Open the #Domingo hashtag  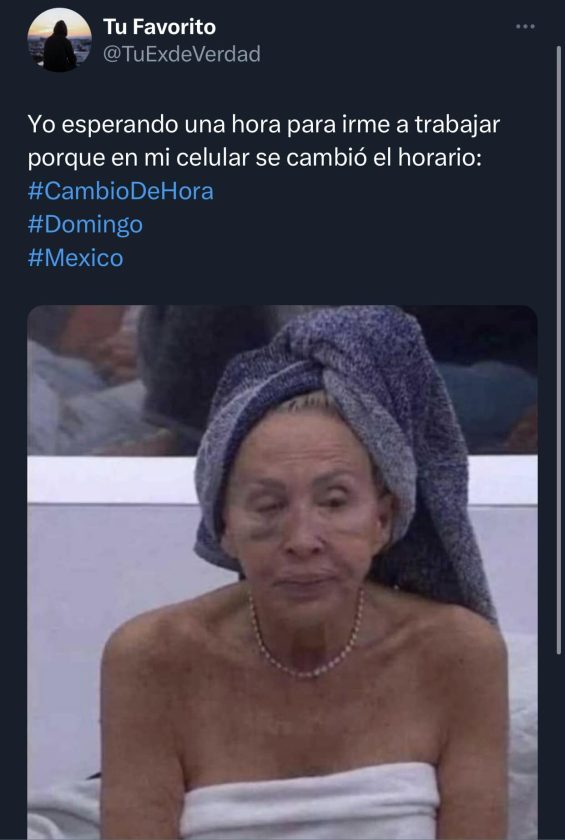(x=85, y=224)
